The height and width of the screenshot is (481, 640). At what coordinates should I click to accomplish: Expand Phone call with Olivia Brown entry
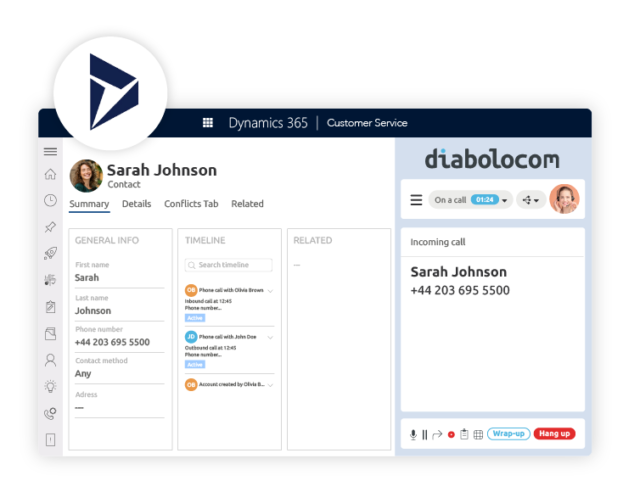[x=270, y=291]
